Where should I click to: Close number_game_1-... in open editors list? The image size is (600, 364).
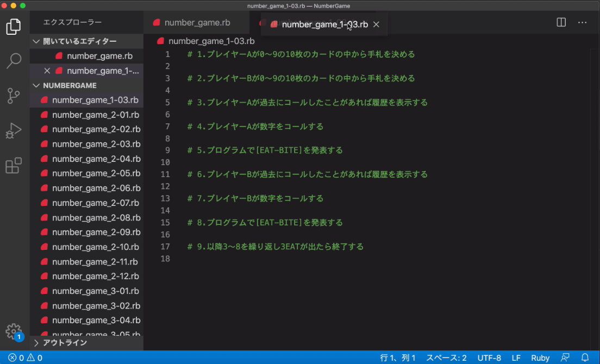(x=47, y=71)
